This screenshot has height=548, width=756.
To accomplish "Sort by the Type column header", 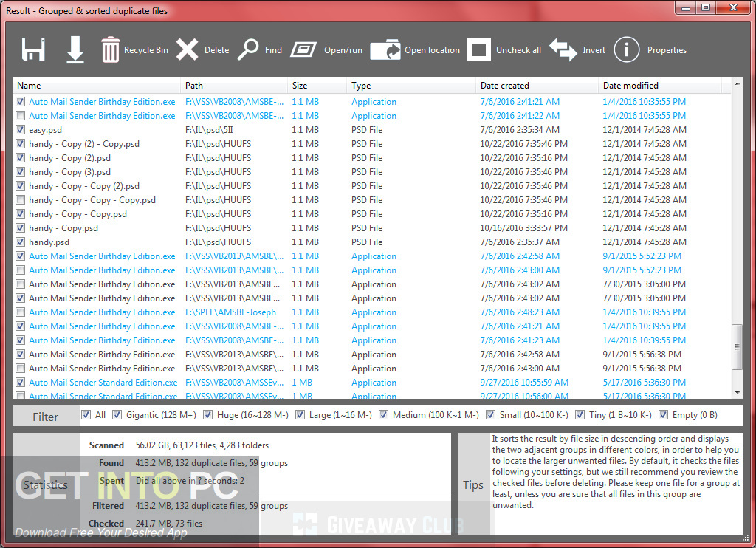I will pos(411,86).
